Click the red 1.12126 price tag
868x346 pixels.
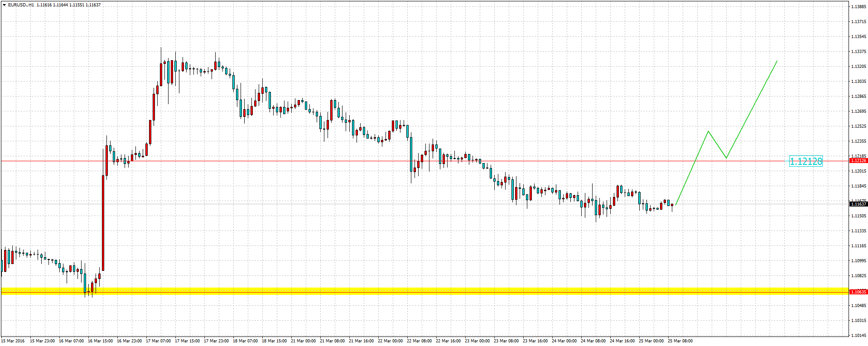pos(858,161)
